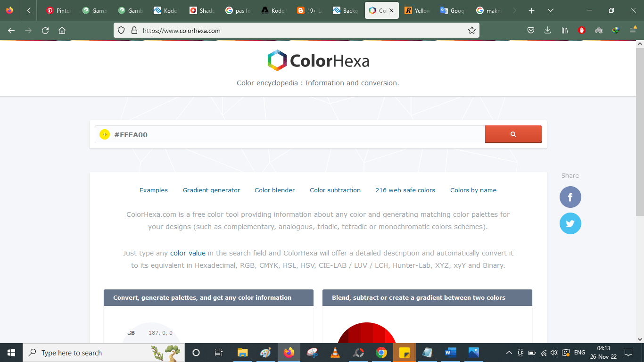Show hidden system tray icons
Viewport: 644px width, 362px height.
(x=509, y=353)
